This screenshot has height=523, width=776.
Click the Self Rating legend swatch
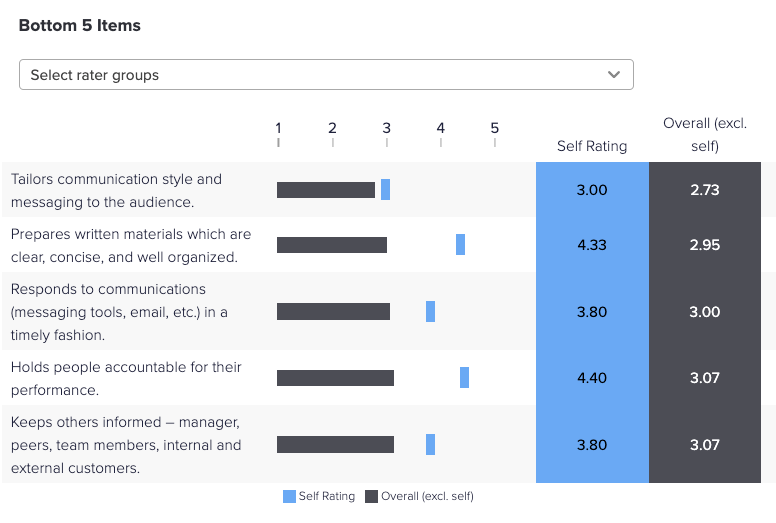coord(290,496)
